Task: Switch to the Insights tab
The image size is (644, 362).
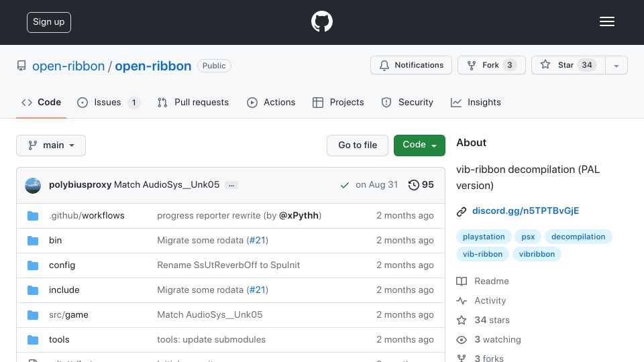Action: [x=476, y=102]
